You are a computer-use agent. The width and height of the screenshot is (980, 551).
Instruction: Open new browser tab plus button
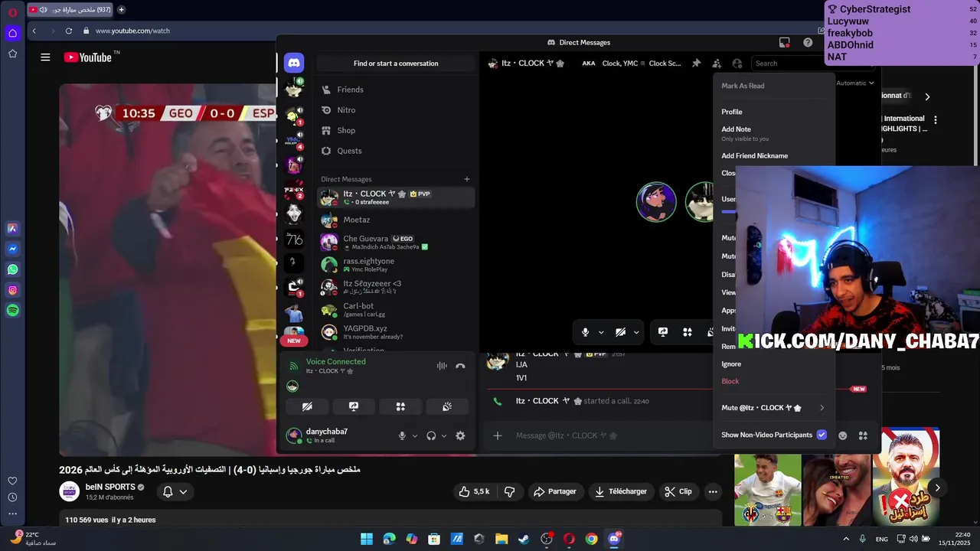[x=121, y=10]
